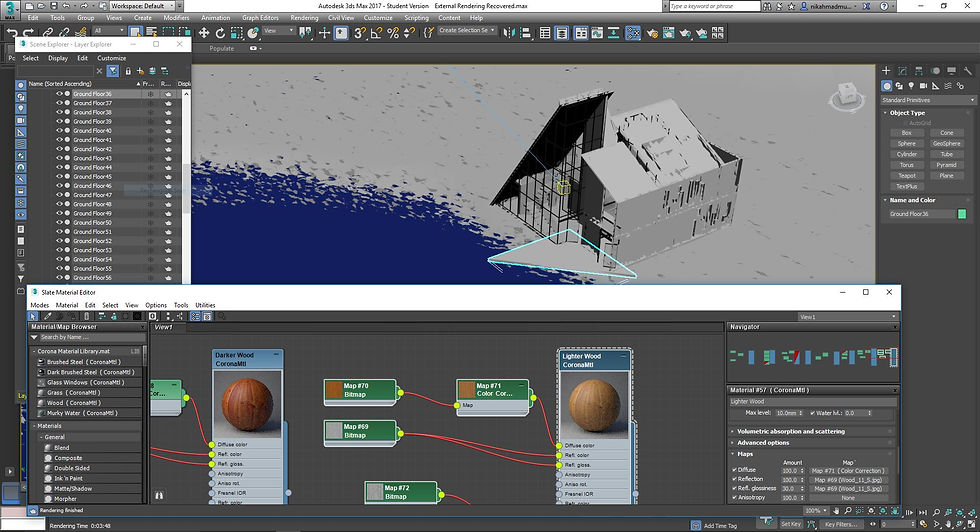
Task: Click the GeoSphere primitive button
Action: pyautogui.click(x=946, y=143)
